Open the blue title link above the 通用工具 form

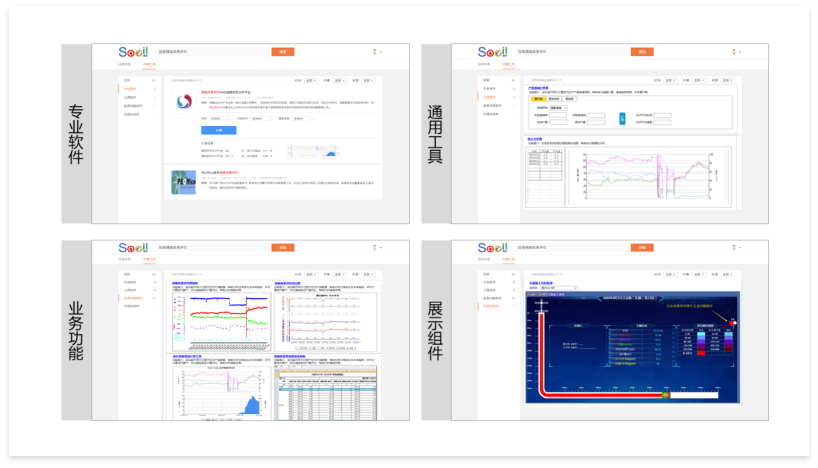tap(538, 88)
